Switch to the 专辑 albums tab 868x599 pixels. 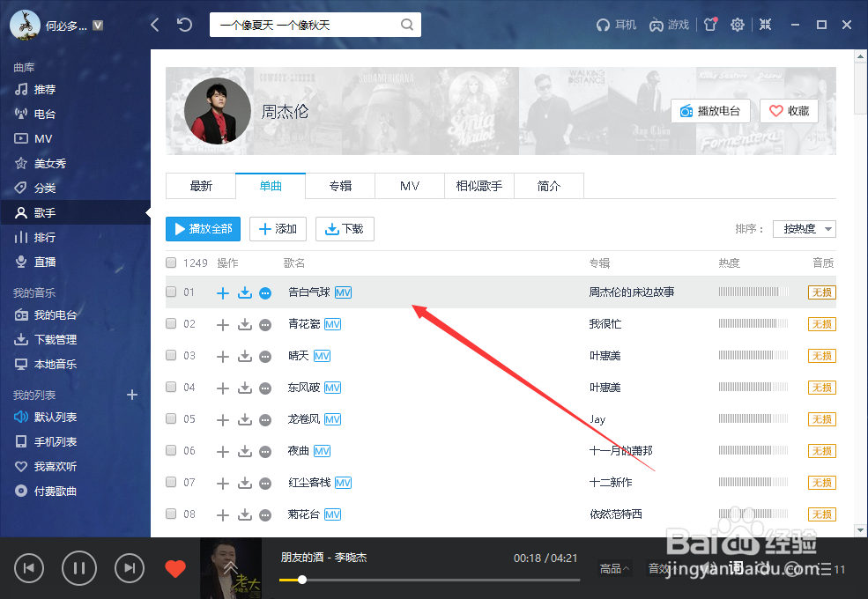tap(340, 186)
